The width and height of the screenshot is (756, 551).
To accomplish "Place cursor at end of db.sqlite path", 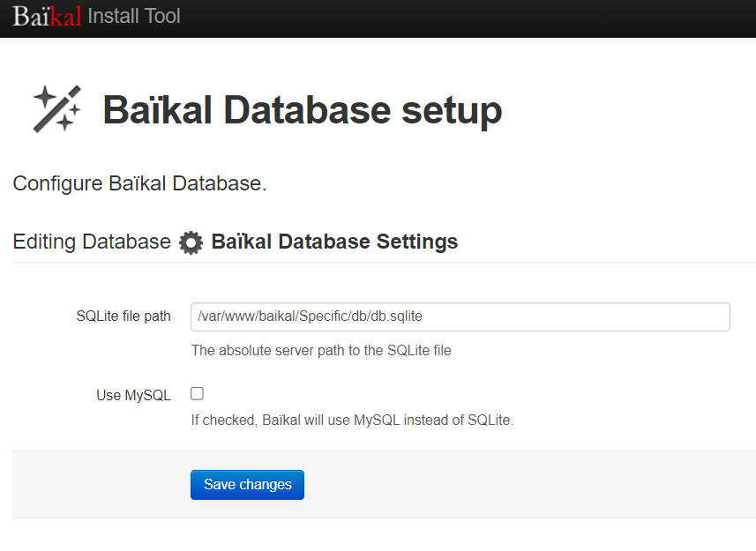I will (x=423, y=316).
